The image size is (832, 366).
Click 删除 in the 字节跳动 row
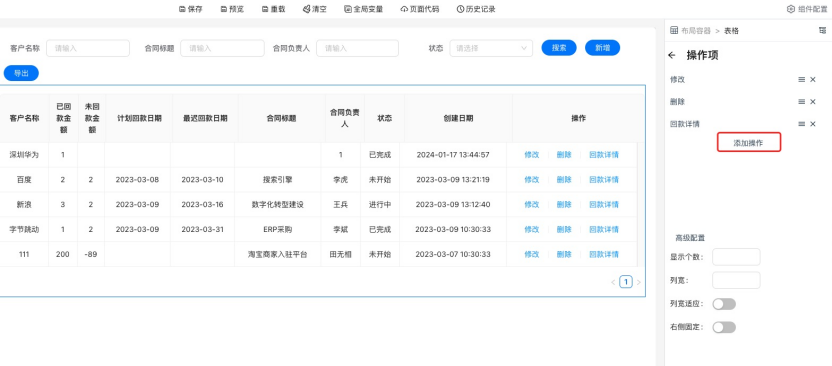coord(564,230)
